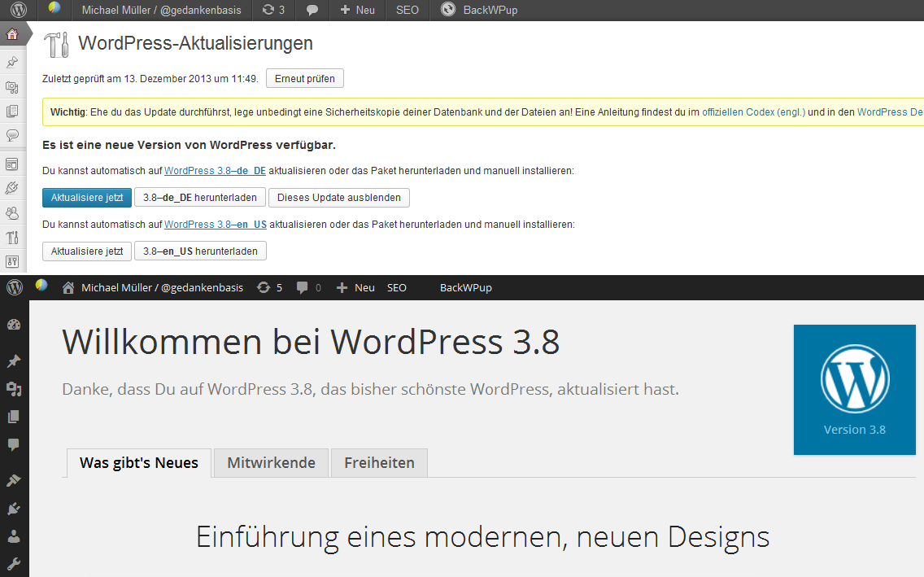The height and width of the screenshot is (577, 924).
Task: Click the house icon in the lower dark admin bar
Action: point(68,287)
